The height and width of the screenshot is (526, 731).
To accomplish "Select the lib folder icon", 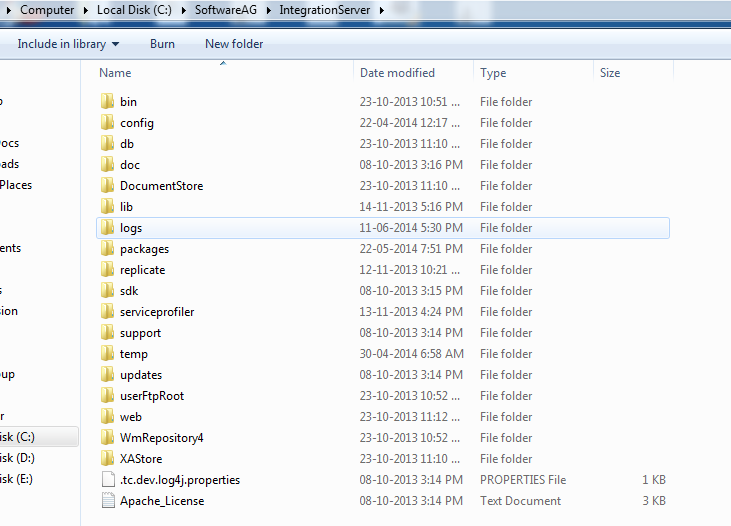I will [107, 206].
